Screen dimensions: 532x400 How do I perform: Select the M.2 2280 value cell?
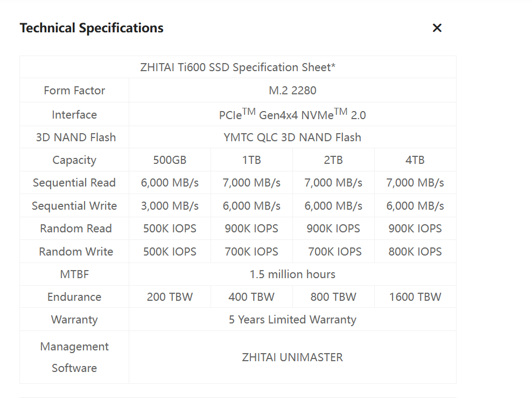coord(292,91)
